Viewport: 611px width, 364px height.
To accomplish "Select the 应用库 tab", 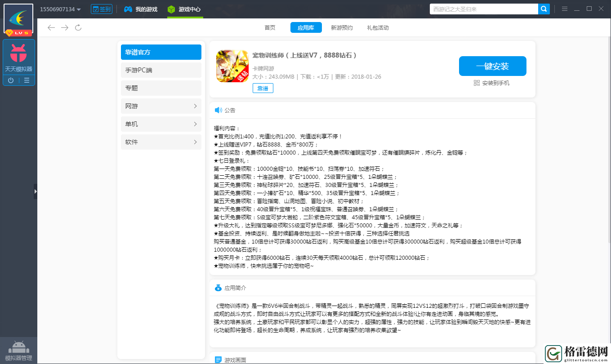I will tap(306, 27).
